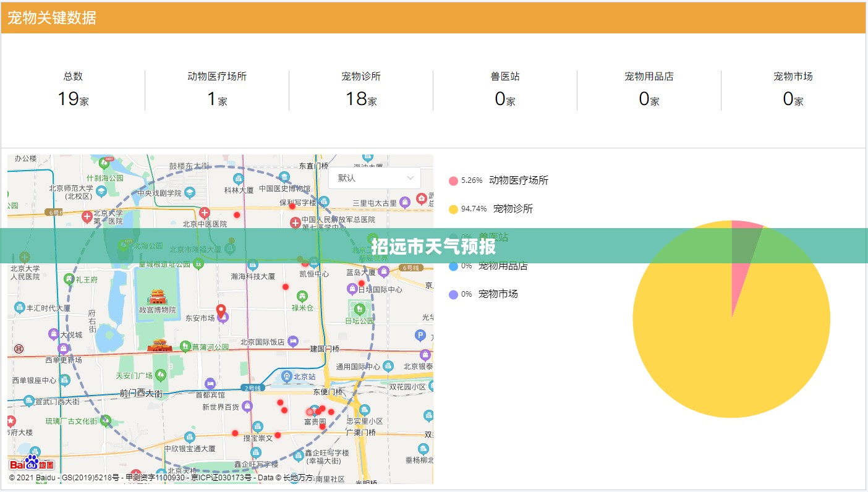
Task: Click the 总数 19家 statistic
Action: [73, 90]
